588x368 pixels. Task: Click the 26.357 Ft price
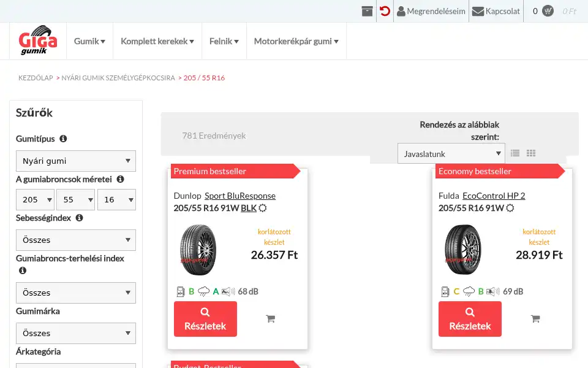tap(274, 255)
